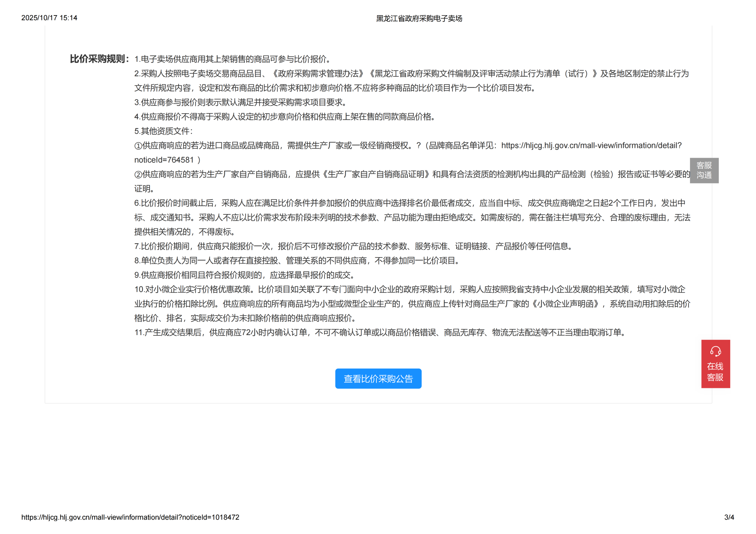The height and width of the screenshot is (534, 756).
Task: Click rule 4 about 供应商报价不得高于 text
Action: 285,117
